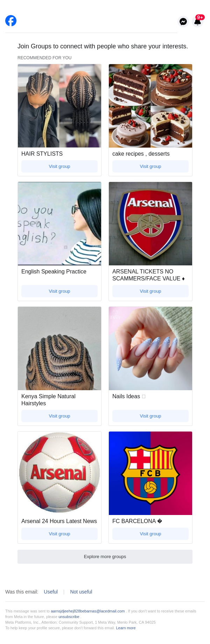Mark this email as Not useful
Viewport: 210px width, 644px height.
click(x=81, y=592)
